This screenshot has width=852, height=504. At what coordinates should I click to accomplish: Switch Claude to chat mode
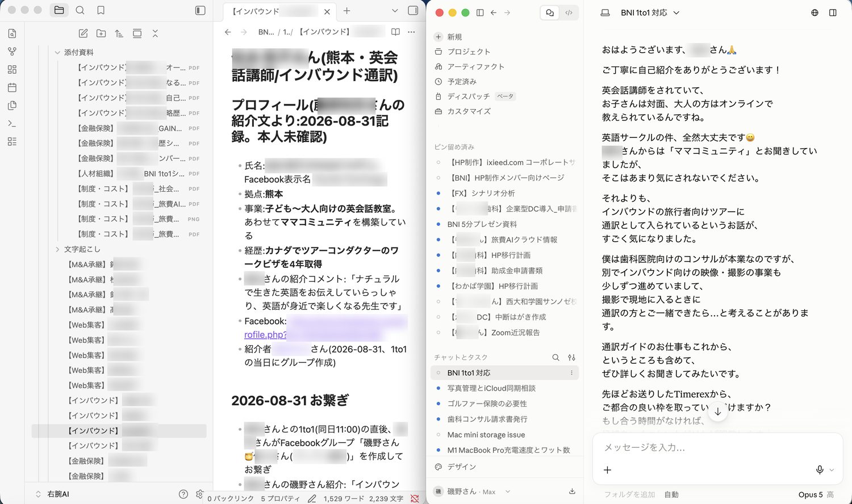(549, 12)
